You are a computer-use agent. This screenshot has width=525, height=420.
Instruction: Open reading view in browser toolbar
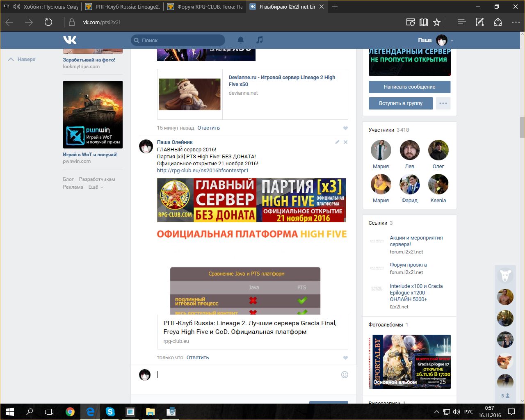point(424,22)
